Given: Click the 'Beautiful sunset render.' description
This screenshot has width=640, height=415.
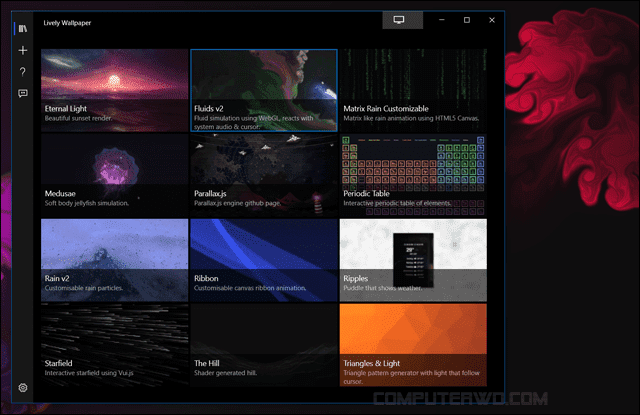Looking at the screenshot, I should (x=78, y=118).
